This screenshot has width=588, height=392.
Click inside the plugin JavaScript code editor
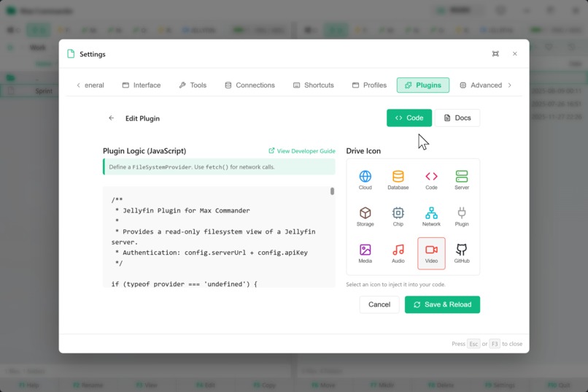[x=219, y=237]
